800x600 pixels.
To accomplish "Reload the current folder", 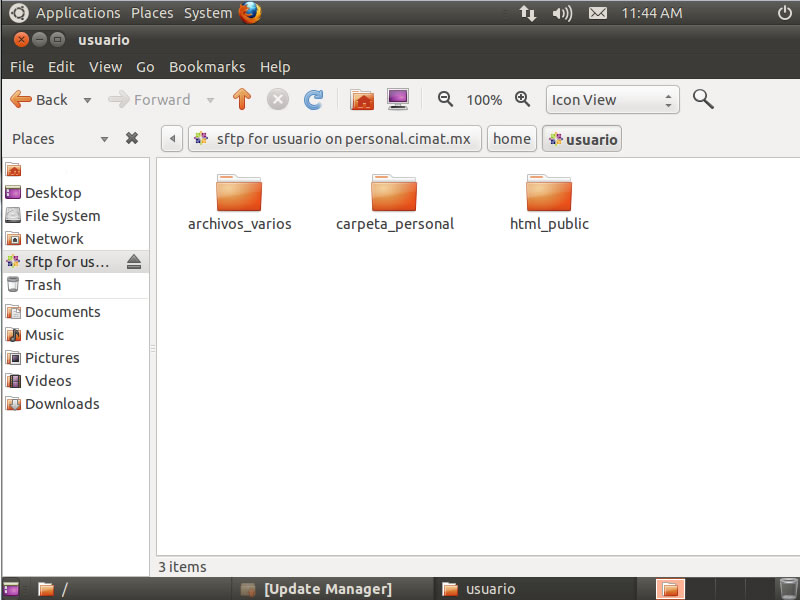I will coord(313,99).
